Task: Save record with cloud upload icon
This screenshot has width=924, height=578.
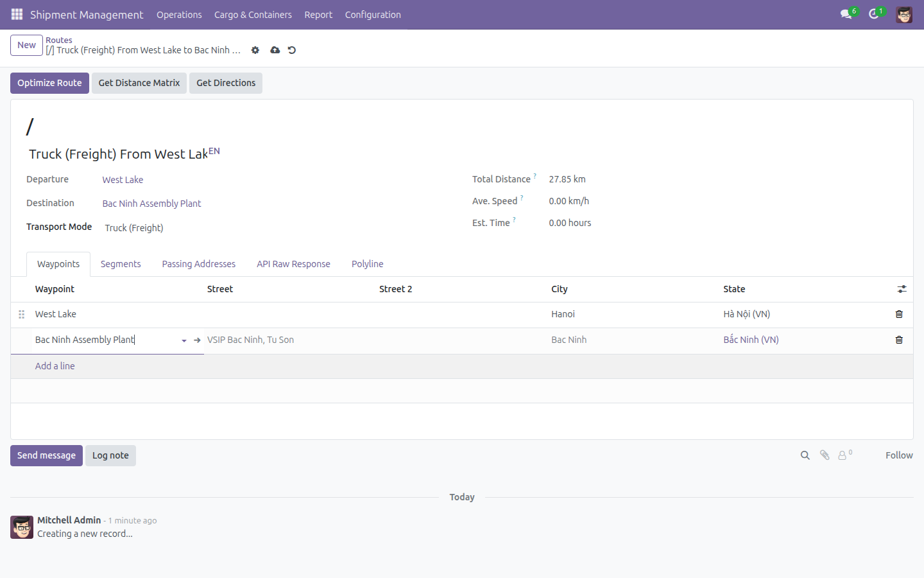Action: (275, 50)
